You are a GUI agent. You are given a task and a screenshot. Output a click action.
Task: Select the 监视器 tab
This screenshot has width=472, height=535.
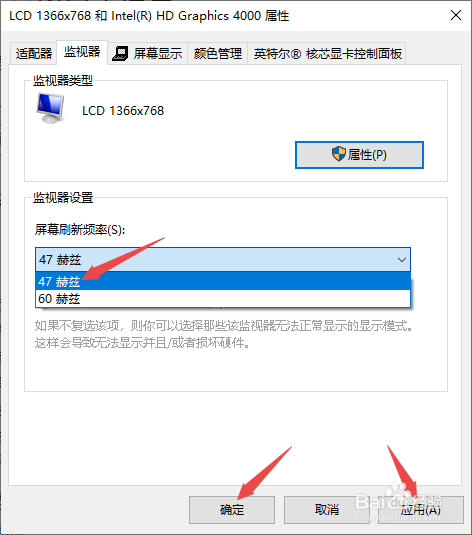click(x=82, y=52)
